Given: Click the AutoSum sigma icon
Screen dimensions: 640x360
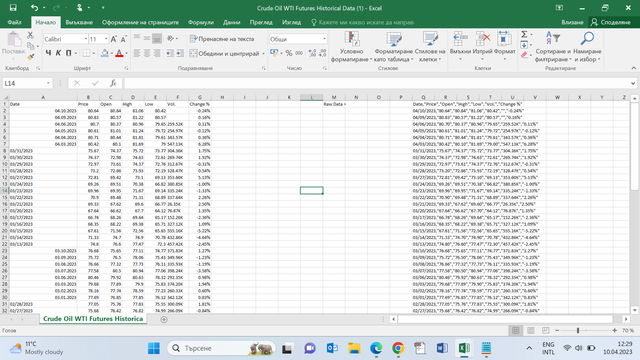Looking at the screenshot, I should (x=524, y=34).
